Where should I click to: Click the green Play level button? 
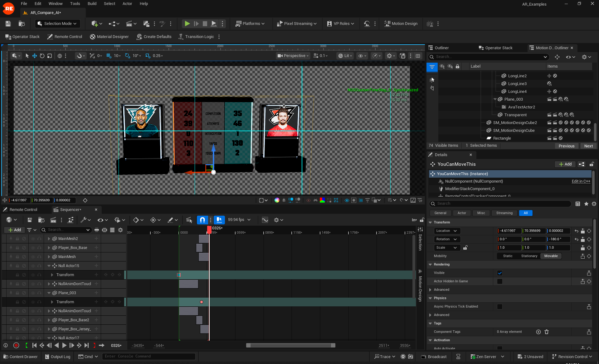[187, 24]
